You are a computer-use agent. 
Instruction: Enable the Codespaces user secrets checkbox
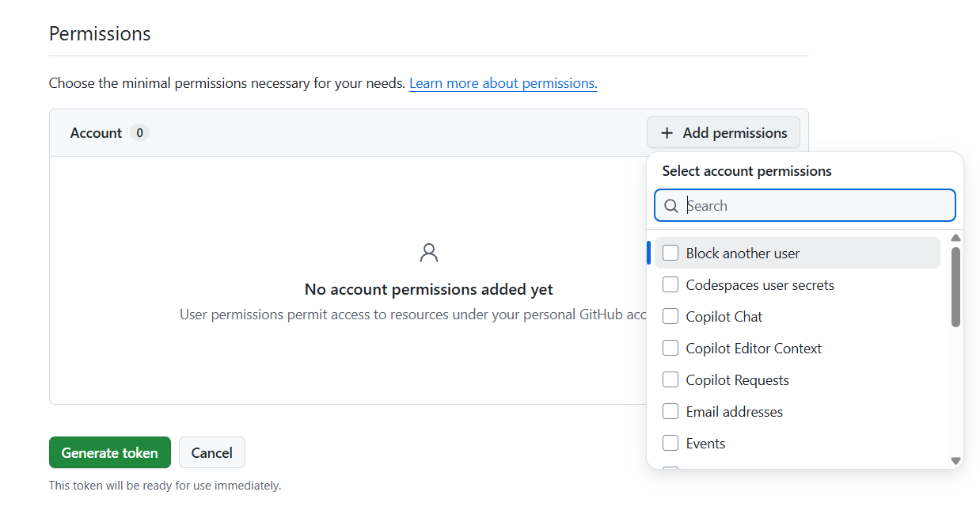pos(670,285)
